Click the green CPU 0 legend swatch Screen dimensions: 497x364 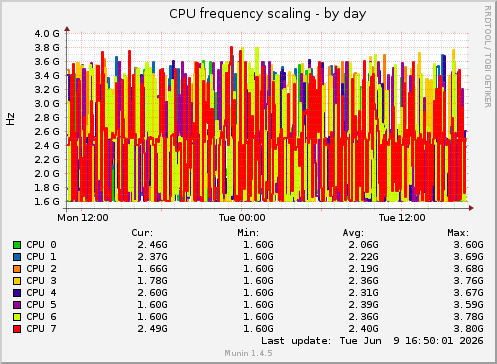pos(17,245)
